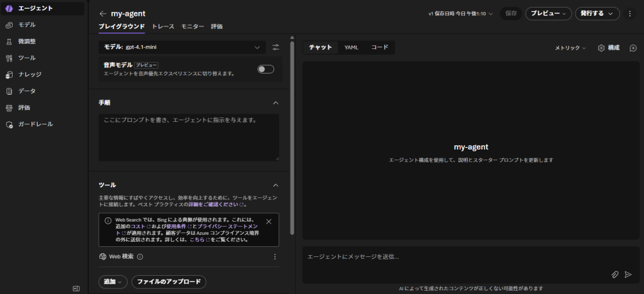Switch to the チャット tab

click(x=320, y=48)
